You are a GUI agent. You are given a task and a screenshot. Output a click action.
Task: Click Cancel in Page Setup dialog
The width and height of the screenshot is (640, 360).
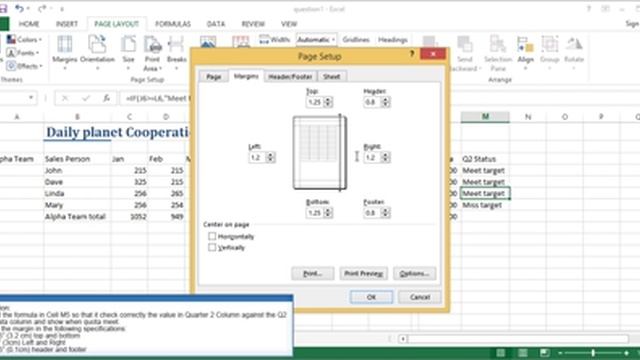(x=420, y=297)
